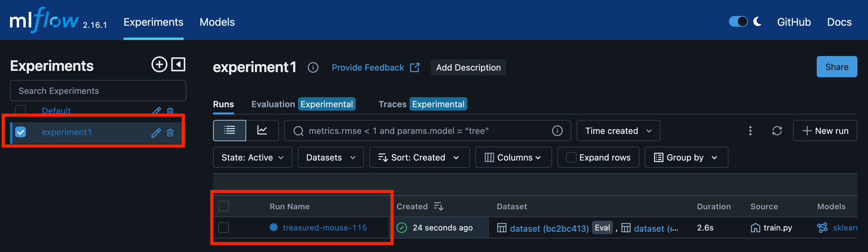Image resolution: width=868 pixels, height=252 pixels.
Task: Expand the Time created dropdown
Action: [x=618, y=131]
